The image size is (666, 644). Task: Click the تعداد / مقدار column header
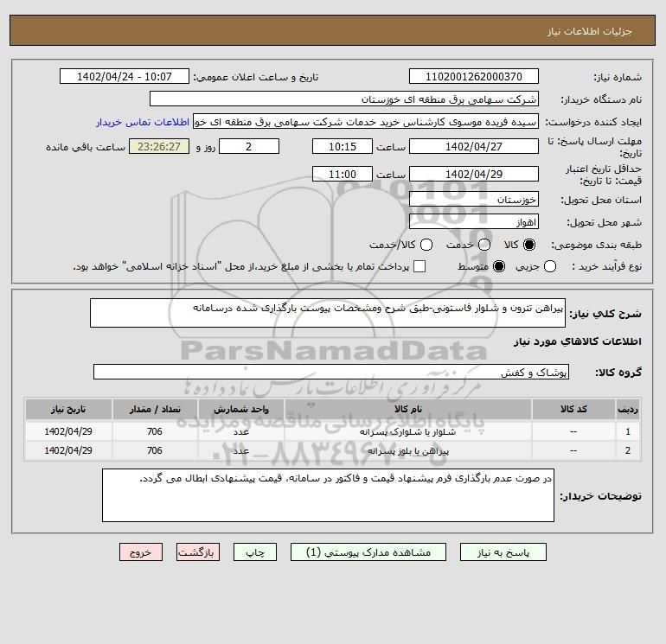click(x=155, y=409)
